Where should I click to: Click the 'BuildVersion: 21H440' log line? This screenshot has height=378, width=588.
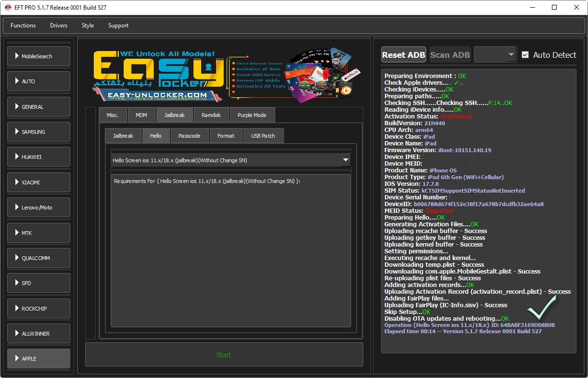(x=415, y=123)
